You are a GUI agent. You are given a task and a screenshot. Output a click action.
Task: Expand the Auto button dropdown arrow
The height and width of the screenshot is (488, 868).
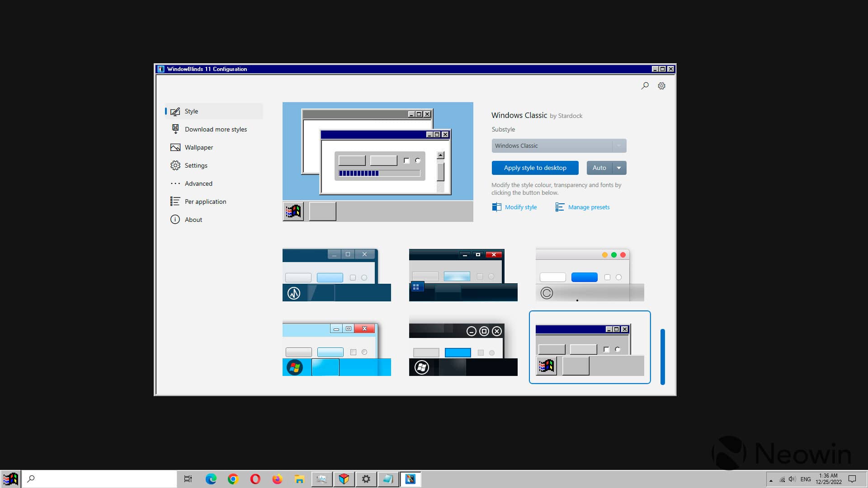pyautogui.click(x=619, y=168)
